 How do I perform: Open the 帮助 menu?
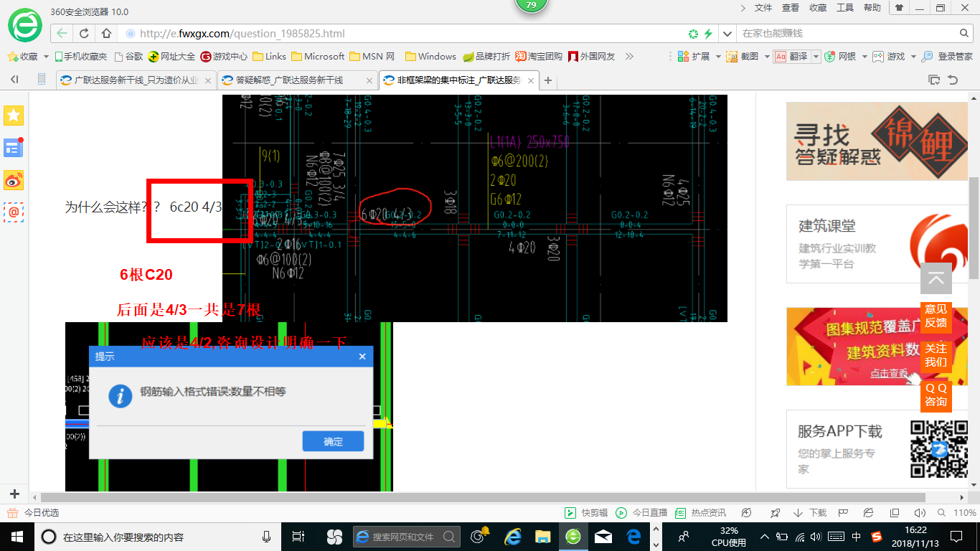pos(872,8)
